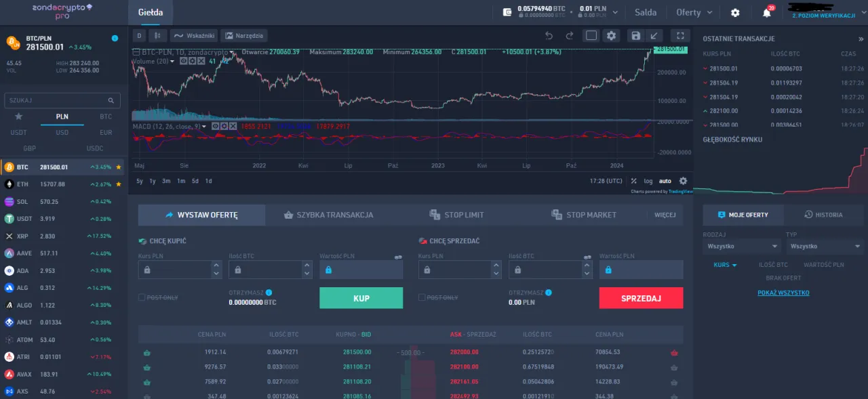
Task: Enable Post Only checkbox for sell order
Action: pyautogui.click(x=422, y=297)
